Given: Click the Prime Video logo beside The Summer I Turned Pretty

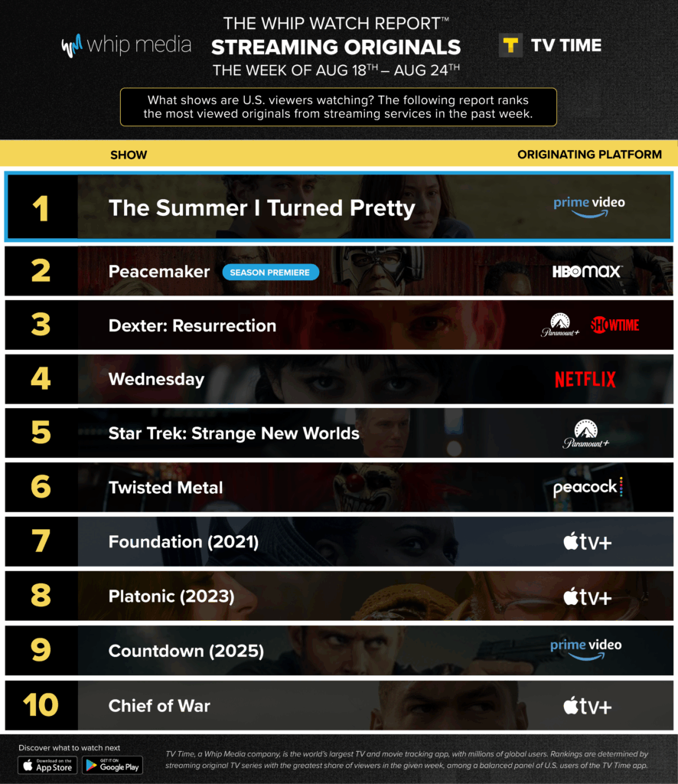Looking at the screenshot, I should [589, 207].
